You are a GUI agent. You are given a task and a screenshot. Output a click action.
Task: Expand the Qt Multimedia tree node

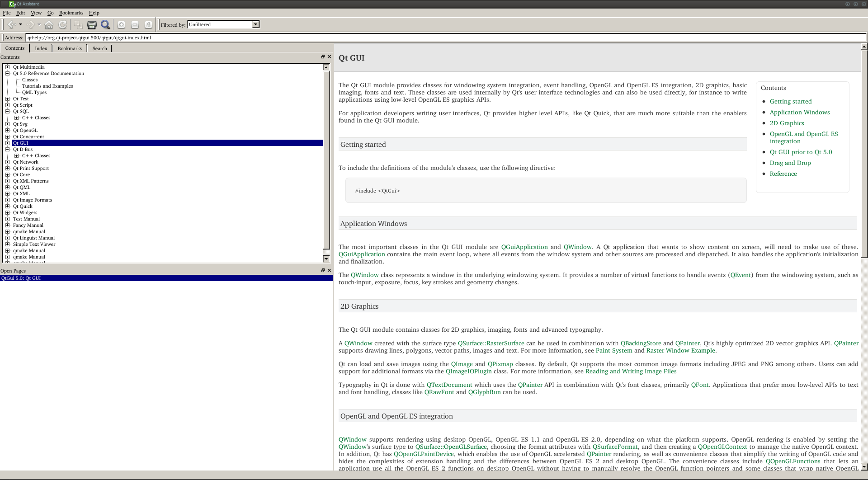click(8, 67)
